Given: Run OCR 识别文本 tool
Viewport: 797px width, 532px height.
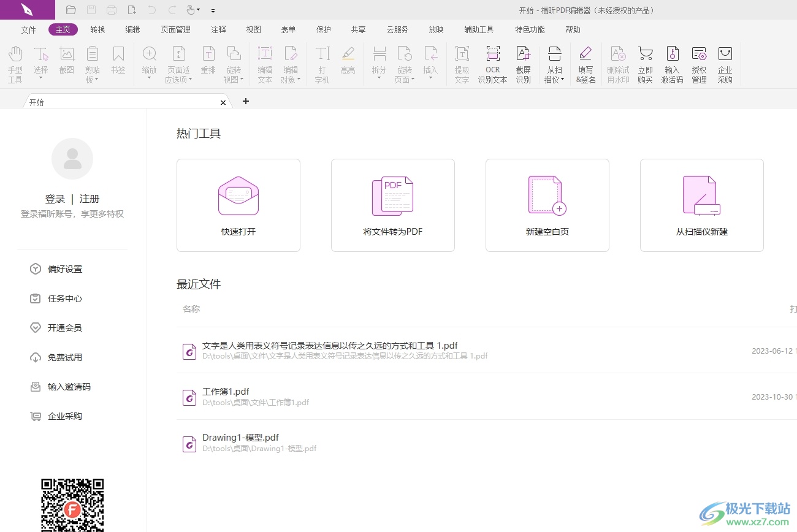Looking at the screenshot, I should (493, 64).
